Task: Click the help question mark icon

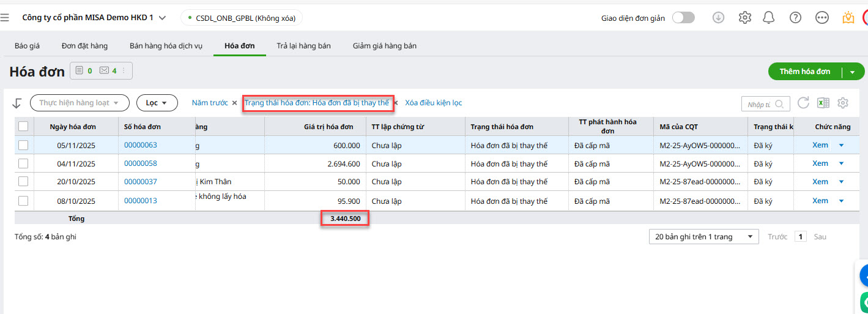Action: (795, 18)
